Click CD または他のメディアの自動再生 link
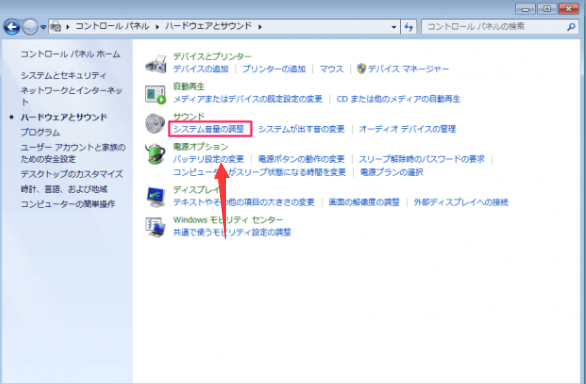The height and width of the screenshot is (384, 586). pos(398,99)
